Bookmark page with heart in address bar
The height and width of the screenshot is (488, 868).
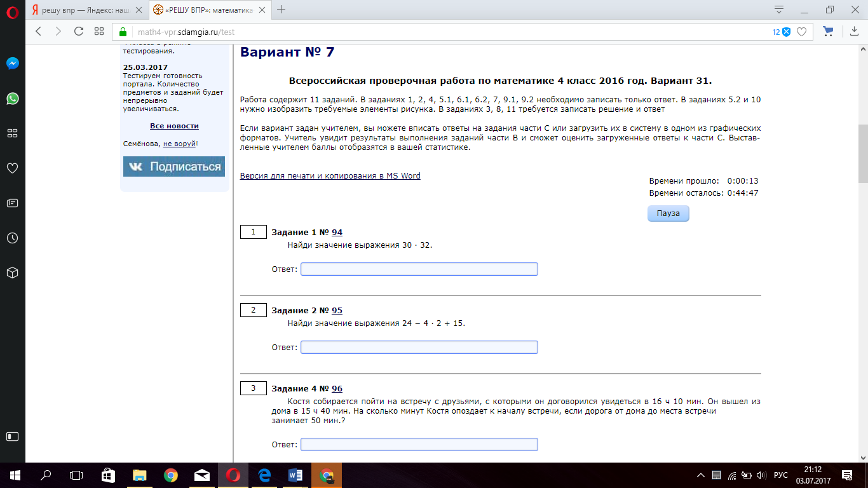point(802,32)
